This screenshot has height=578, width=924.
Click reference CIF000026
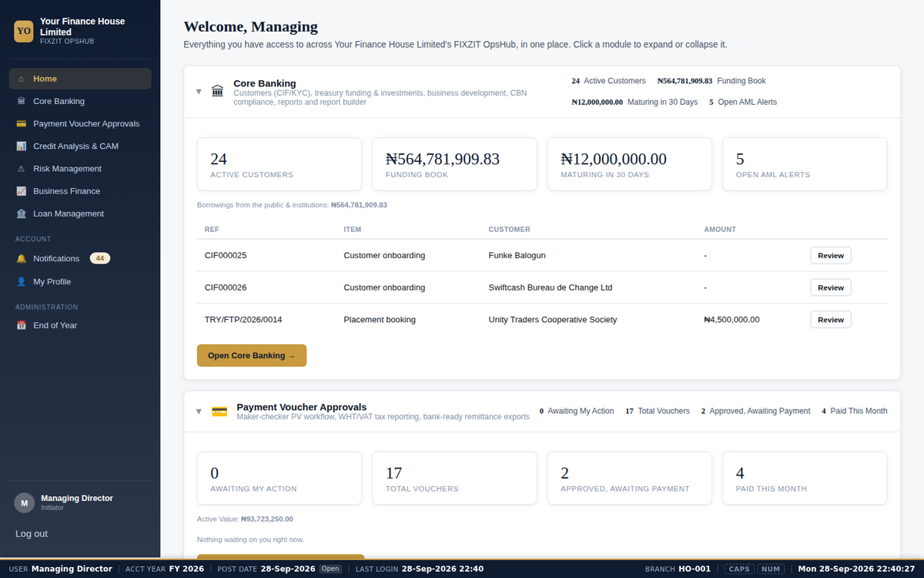click(226, 287)
